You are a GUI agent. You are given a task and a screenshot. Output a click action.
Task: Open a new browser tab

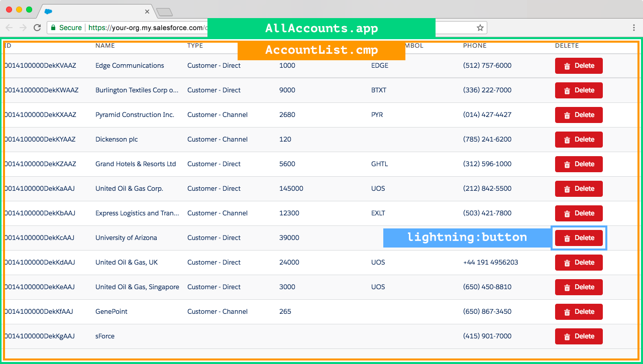[x=164, y=12]
